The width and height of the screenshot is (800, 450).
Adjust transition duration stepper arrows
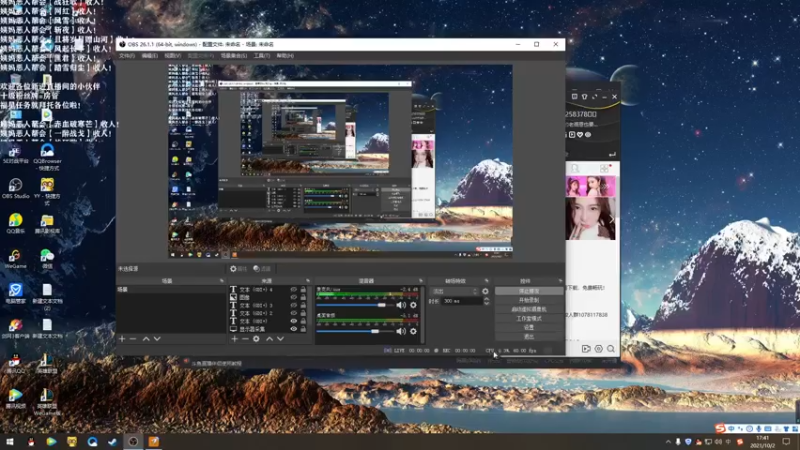486,301
